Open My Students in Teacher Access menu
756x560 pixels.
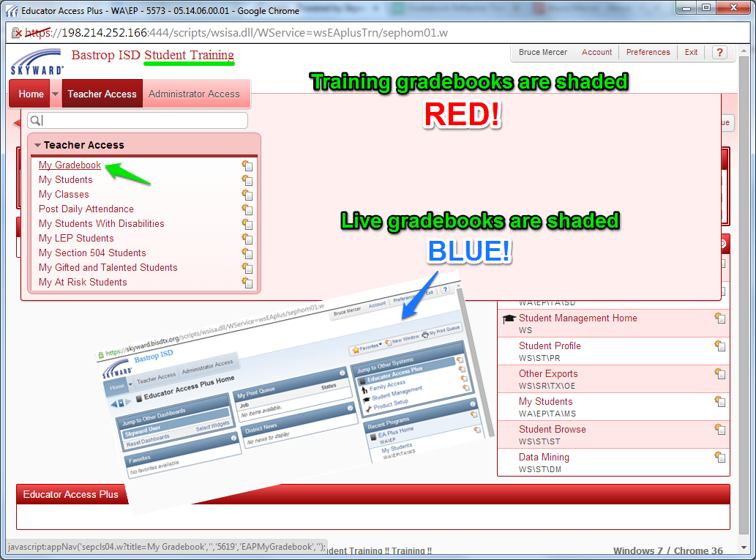click(66, 179)
